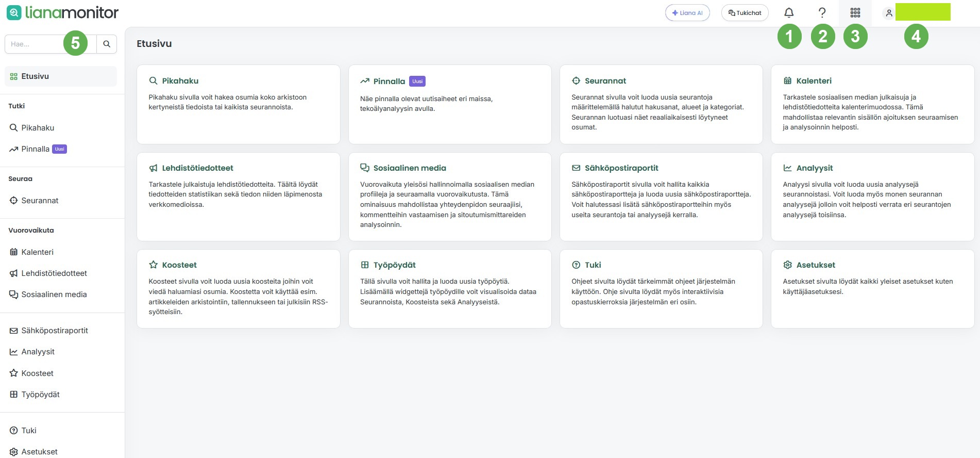Open the apps grid icon

[855, 13]
